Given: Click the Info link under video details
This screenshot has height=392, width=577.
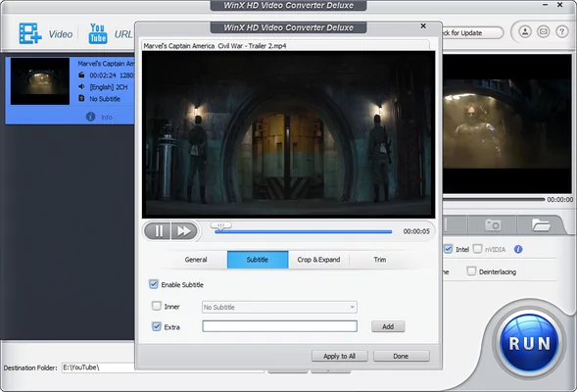Looking at the screenshot, I should (x=107, y=117).
